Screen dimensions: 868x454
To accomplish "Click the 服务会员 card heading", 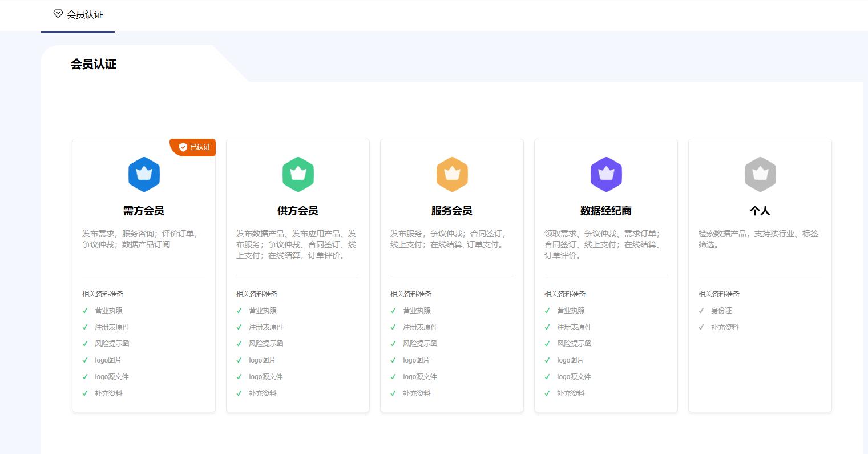I will pyautogui.click(x=452, y=211).
